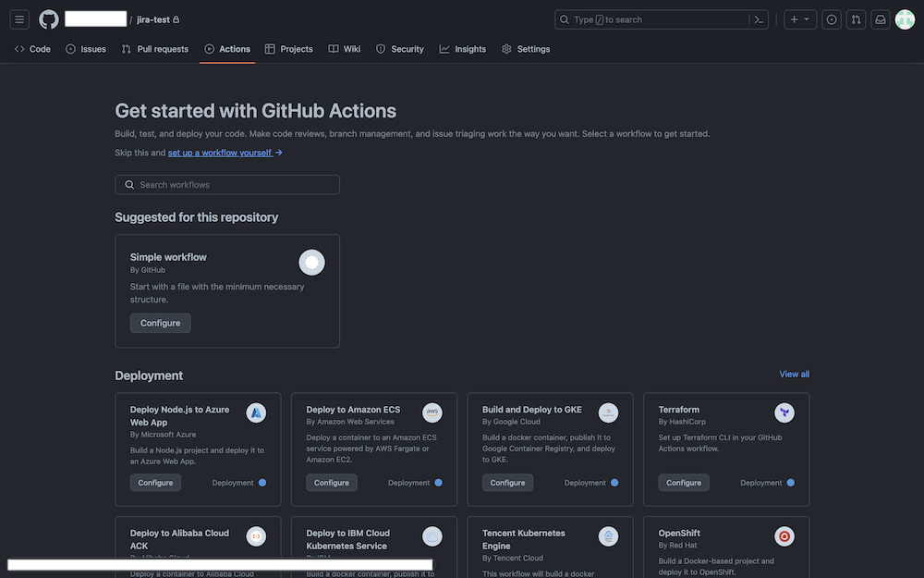
Task: Open the Projects tab
Action: pos(289,49)
